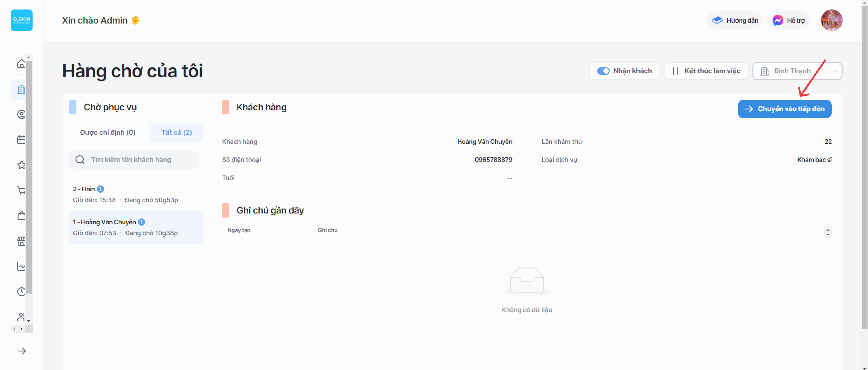Click sort arrows in Ghi chú table

click(x=828, y=232)
